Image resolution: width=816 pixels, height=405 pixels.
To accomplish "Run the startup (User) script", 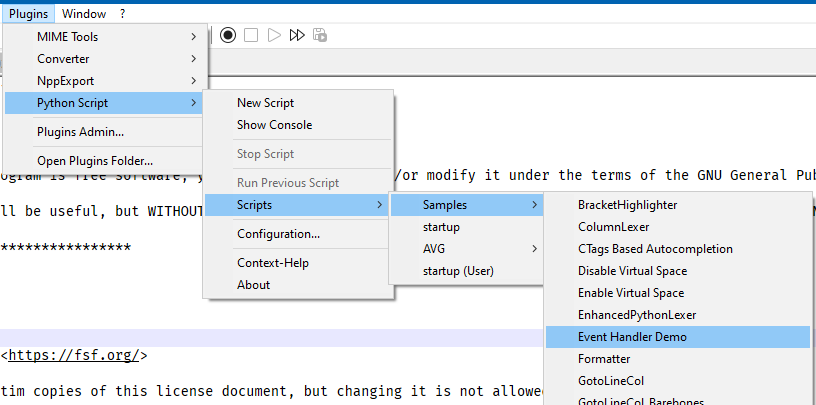I will click(x=467, y=271).
